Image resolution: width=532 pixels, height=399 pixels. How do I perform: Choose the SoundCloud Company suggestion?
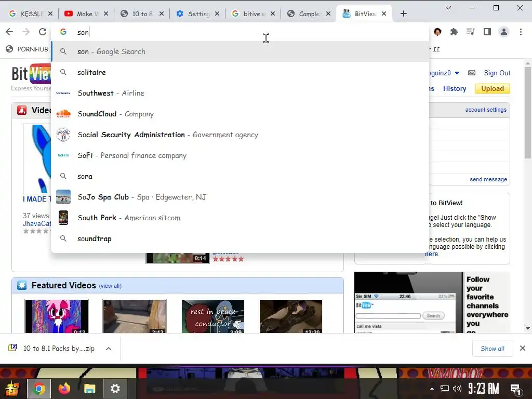(240, 114)
